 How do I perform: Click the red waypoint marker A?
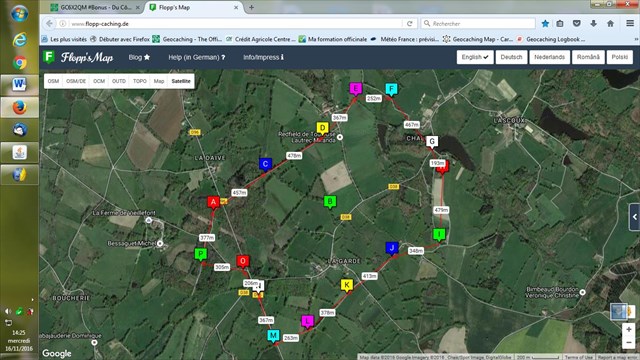pyautogui.click(x=213, y=202)
